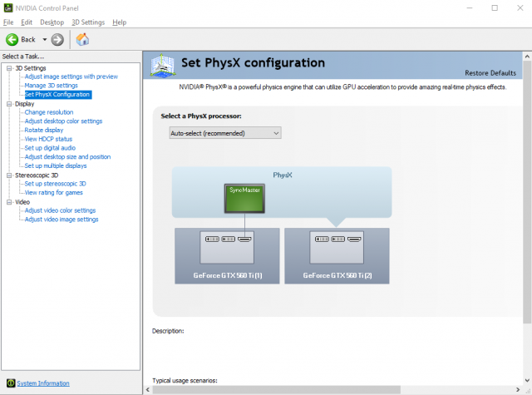532x395 pixels.
Task: Open System Information link
Action: 43,383
